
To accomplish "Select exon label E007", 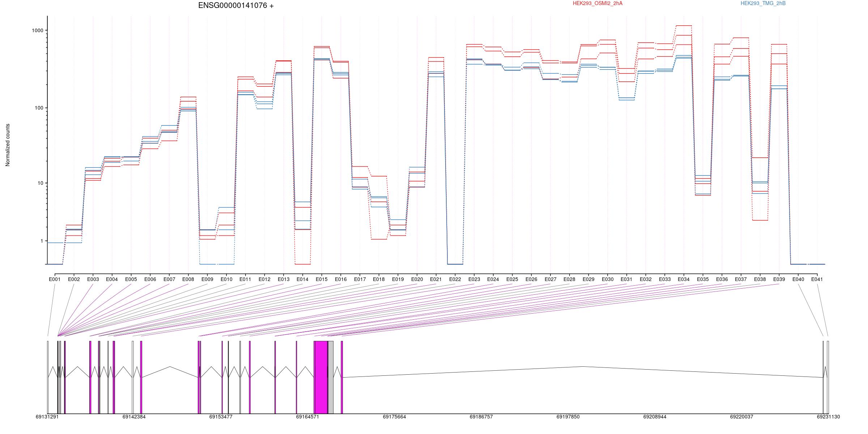I will tap(169, 279).
